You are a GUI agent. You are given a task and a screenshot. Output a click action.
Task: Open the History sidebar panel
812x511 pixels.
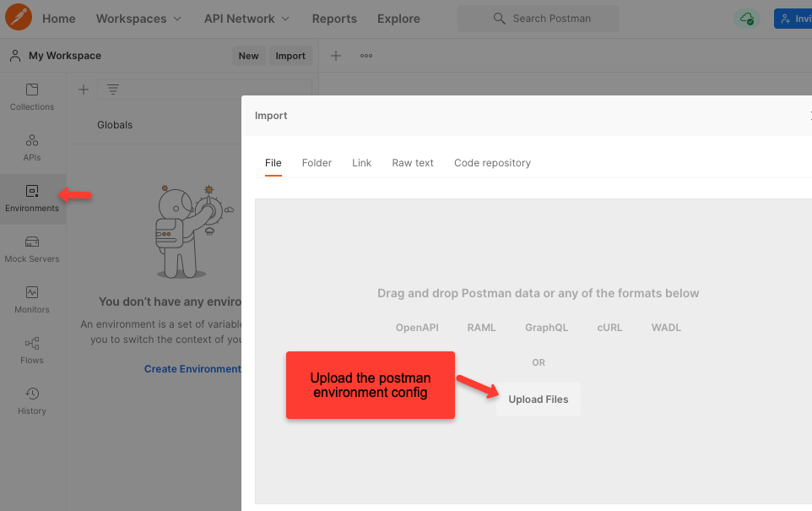(32, 402)
